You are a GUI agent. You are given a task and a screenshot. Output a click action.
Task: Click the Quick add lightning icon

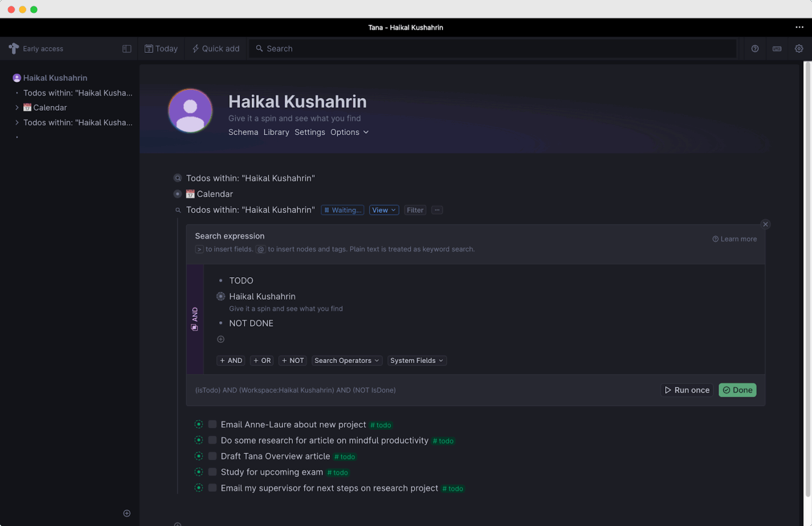pos(195,49)
